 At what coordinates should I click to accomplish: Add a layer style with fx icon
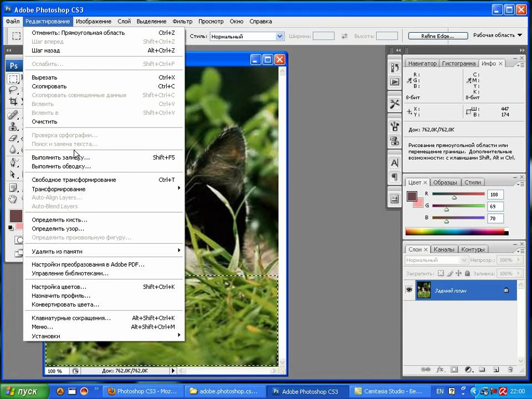pyautogui.click(x=440, y=370)
